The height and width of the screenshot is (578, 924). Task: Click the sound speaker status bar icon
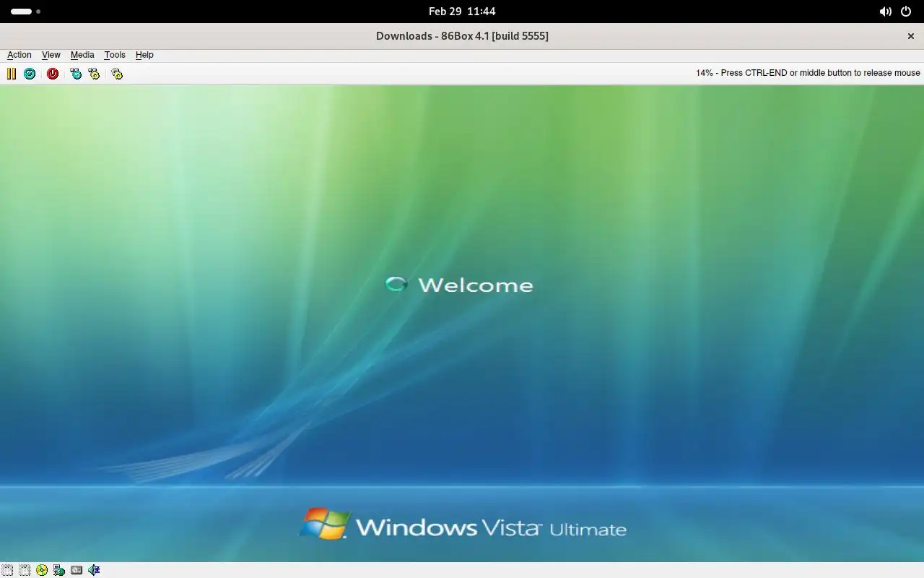(x=94, y=570)
